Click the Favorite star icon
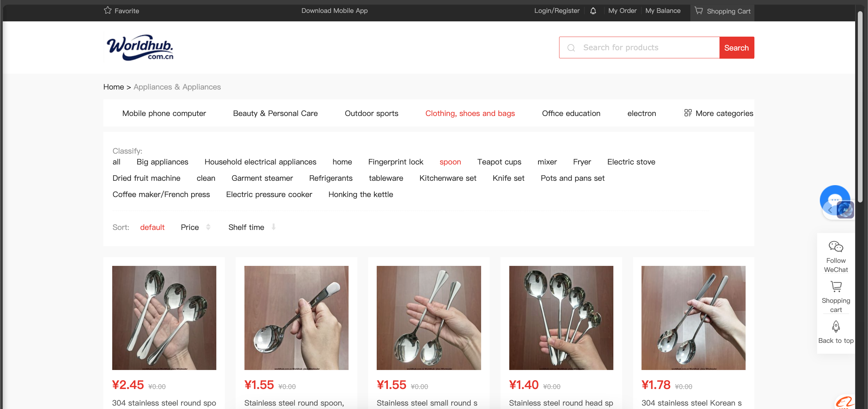The width and height of the screenshot is (868, 409). [x=107, y=11]
